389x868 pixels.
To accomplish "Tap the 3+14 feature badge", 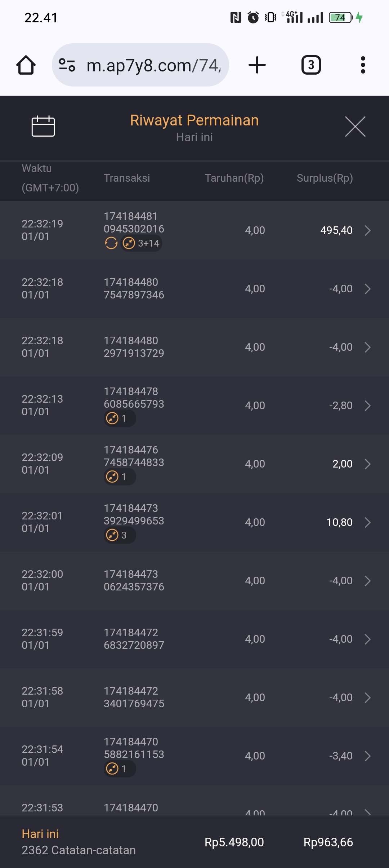I will [x=142, y=243].
